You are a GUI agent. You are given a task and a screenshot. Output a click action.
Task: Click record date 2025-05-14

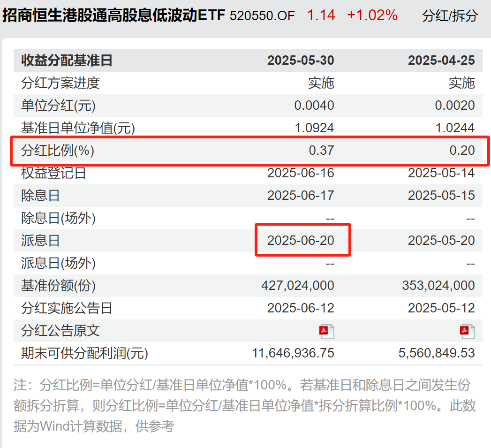441,173
